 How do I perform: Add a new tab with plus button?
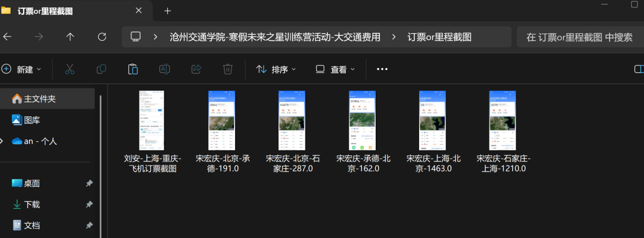pyautogui.click(x=167, y=11)
